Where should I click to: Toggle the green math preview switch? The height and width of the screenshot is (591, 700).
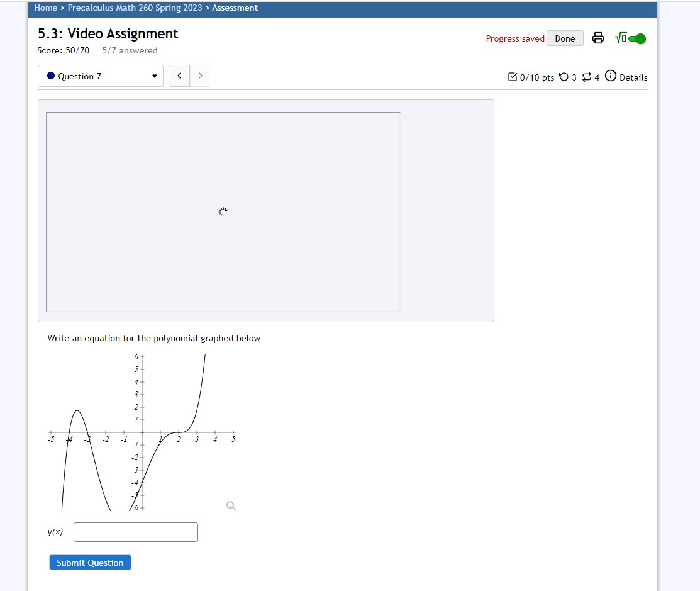(636, 38)
